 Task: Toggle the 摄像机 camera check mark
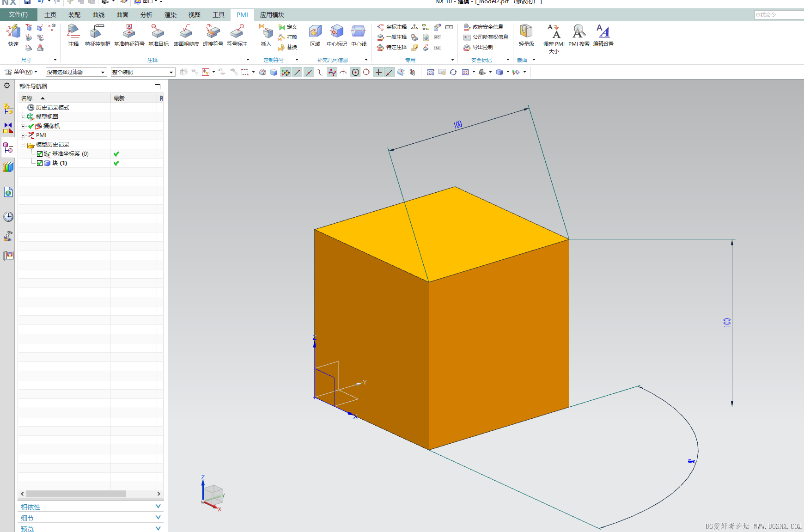pos(31,126)
